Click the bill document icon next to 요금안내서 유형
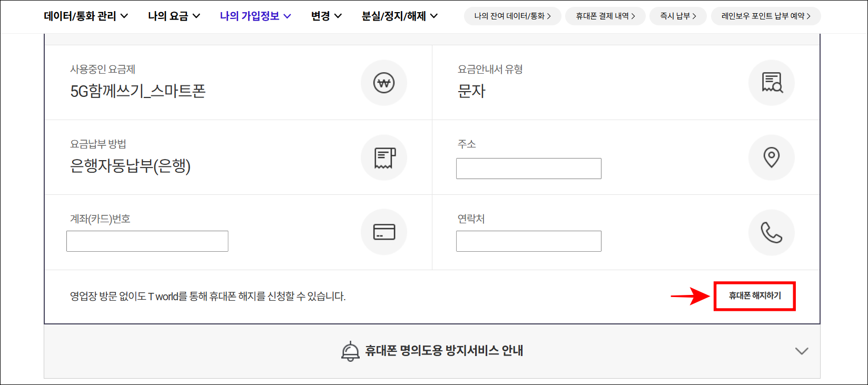The height and width of the screenshot is (385, 868). click(x=772, y=83)
